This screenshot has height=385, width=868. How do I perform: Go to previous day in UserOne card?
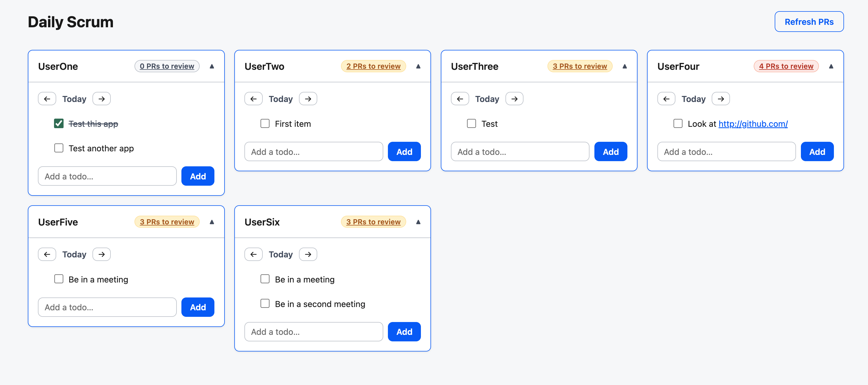47,99
